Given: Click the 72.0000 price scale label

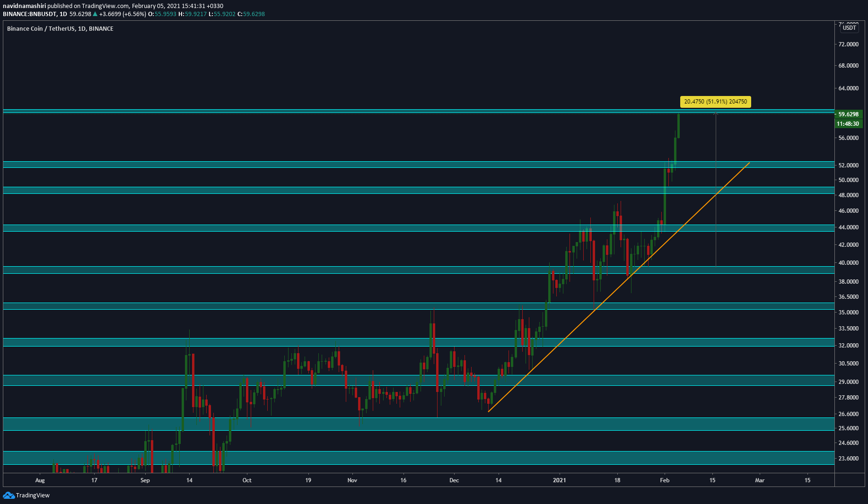Looking at the screenshot, I should click(848, 44).
